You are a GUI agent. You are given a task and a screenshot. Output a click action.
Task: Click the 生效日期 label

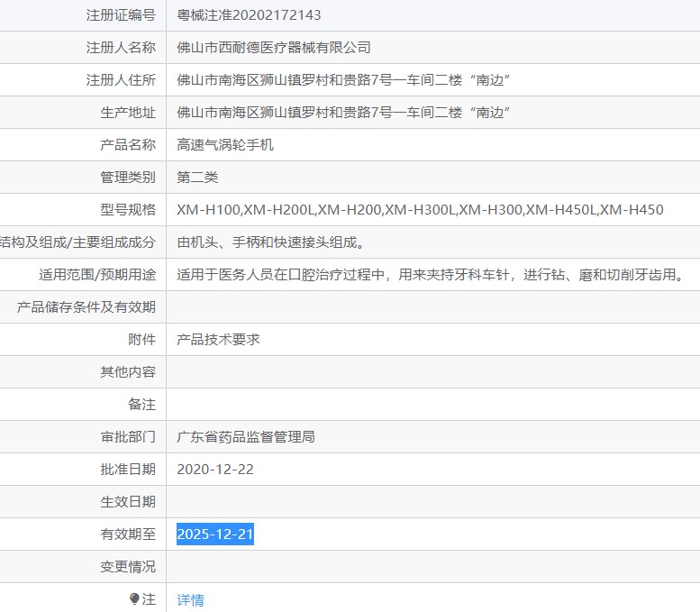(128, 502)
